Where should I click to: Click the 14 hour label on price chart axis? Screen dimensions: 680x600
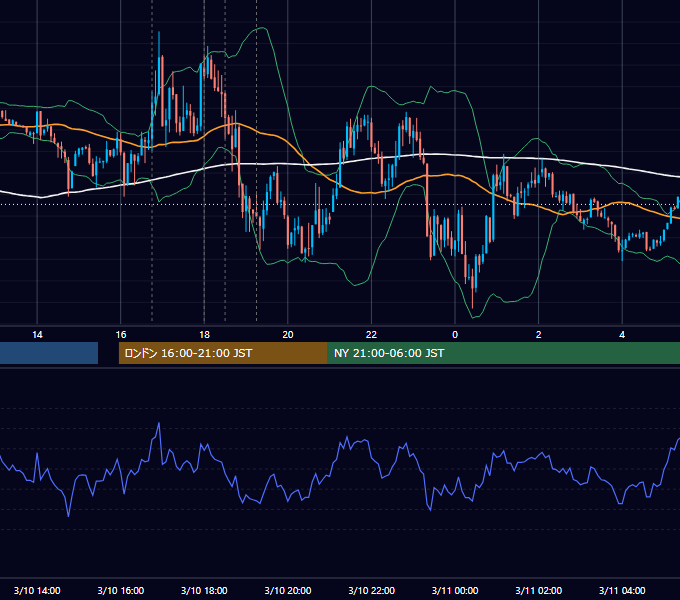(x=37, y=335)
